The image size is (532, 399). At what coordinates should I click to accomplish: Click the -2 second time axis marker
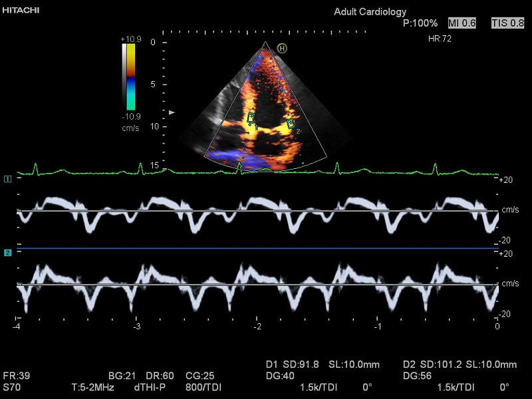click(257, 327)
